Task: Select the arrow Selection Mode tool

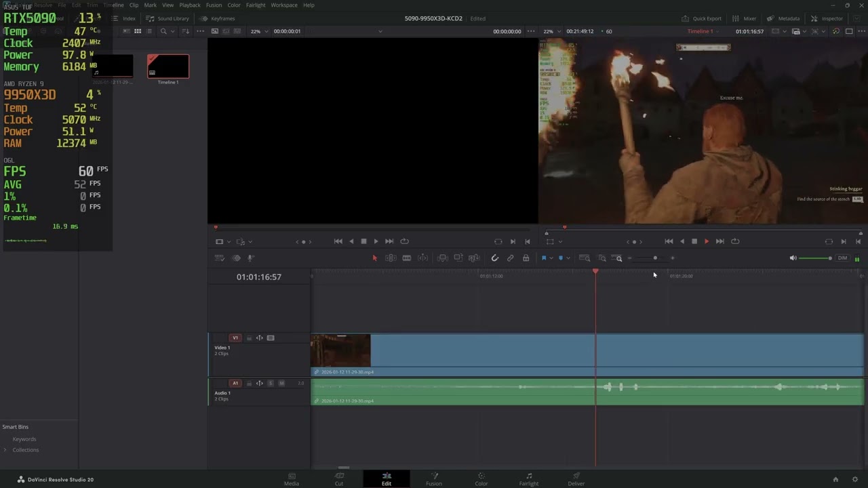Action: 374,258
